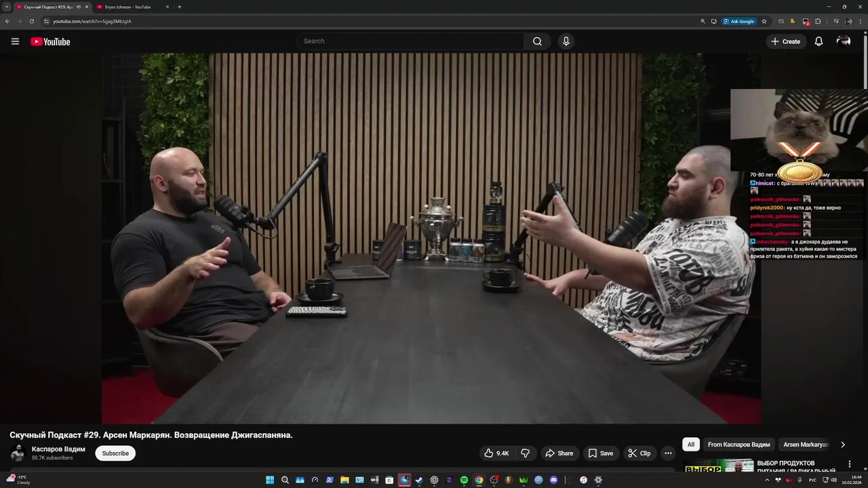
Task: Open the YouTube guide hamburger menu
Action: pos(15,41)
